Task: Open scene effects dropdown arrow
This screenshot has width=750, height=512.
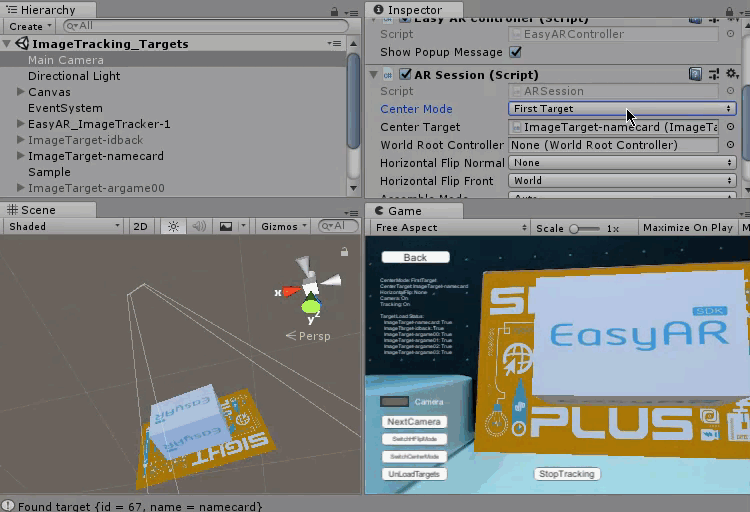Action: tap(243, 226)
